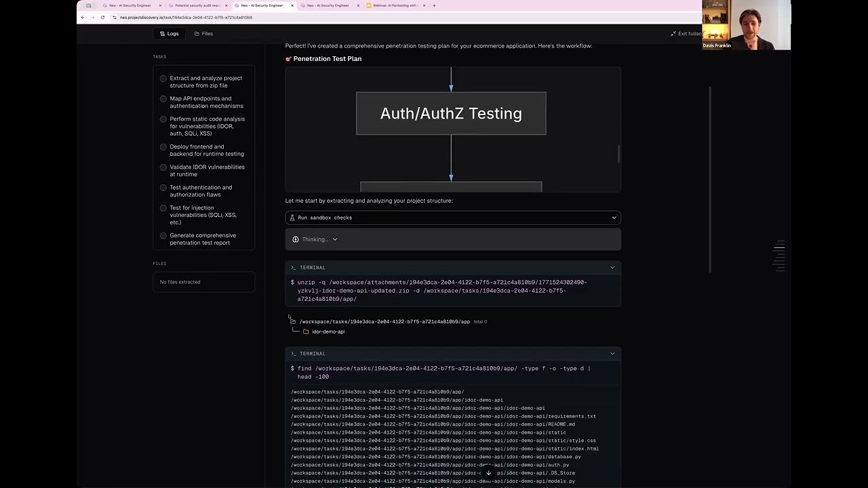Close the Potential security audit browser tab
Screen dimensions: 868x488
tap(226, 5)
